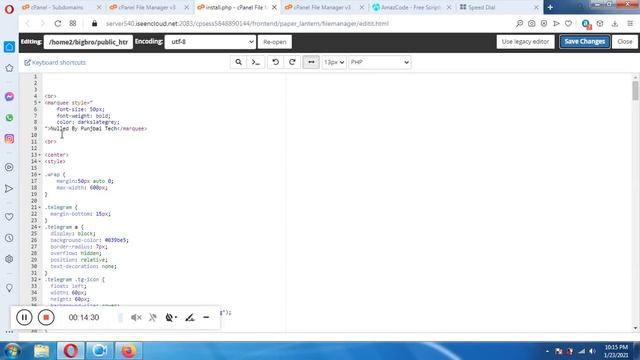Collapse code fold at line 5

coord(40,103)
